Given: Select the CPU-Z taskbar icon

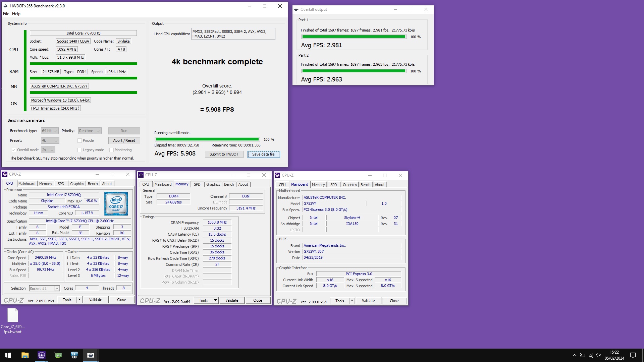Looking at the screenshot, I should [41, 355].
